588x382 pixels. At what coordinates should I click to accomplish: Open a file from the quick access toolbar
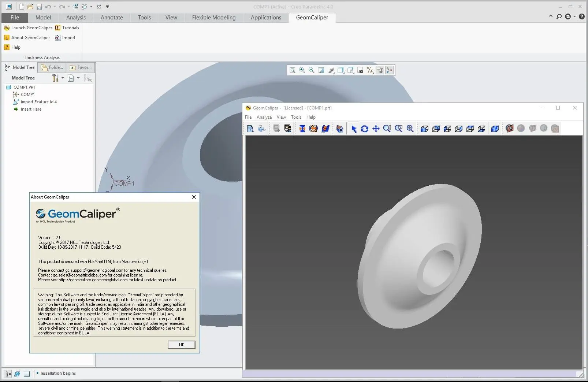pyautogui.click(x=30, y=7)
